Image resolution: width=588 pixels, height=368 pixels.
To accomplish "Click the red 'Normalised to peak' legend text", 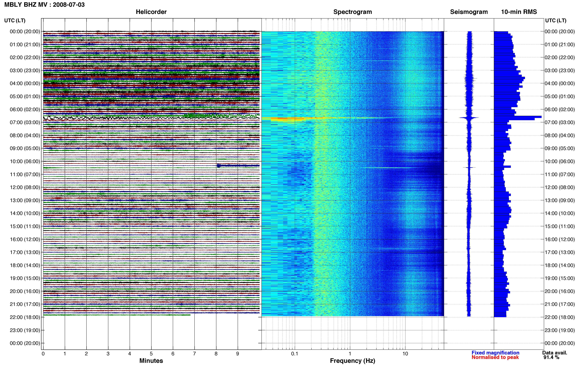I will (x=495, y=357).
